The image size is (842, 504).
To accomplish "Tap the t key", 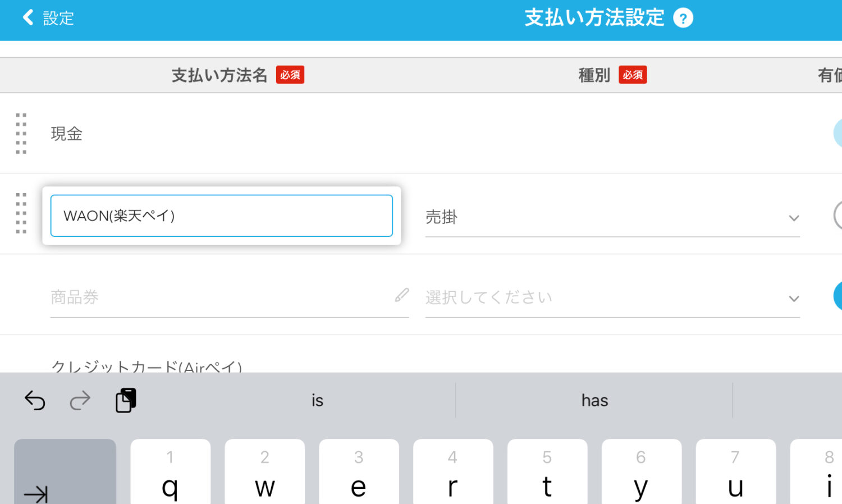I will click(x=547, y=471).
